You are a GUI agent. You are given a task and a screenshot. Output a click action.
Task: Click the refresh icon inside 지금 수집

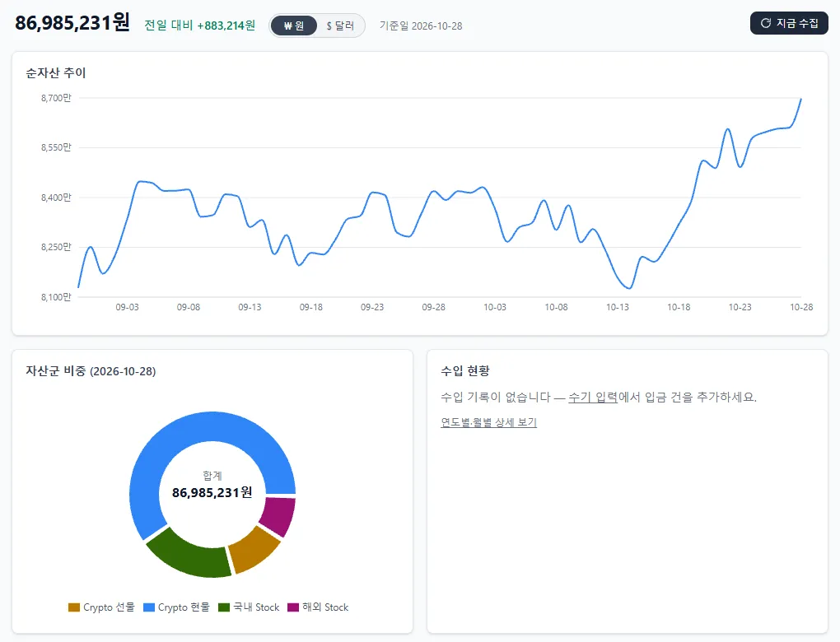click(x=766, y=23)
